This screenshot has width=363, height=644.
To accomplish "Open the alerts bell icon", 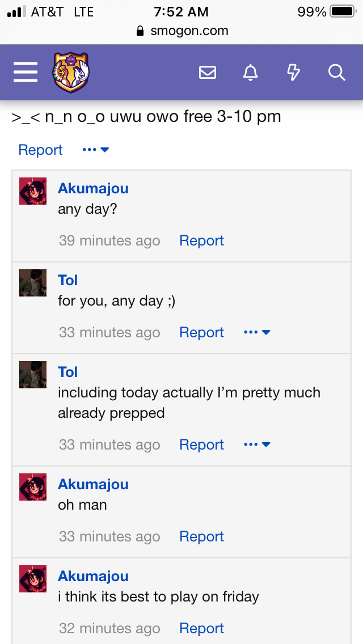I will click(250, 73).
